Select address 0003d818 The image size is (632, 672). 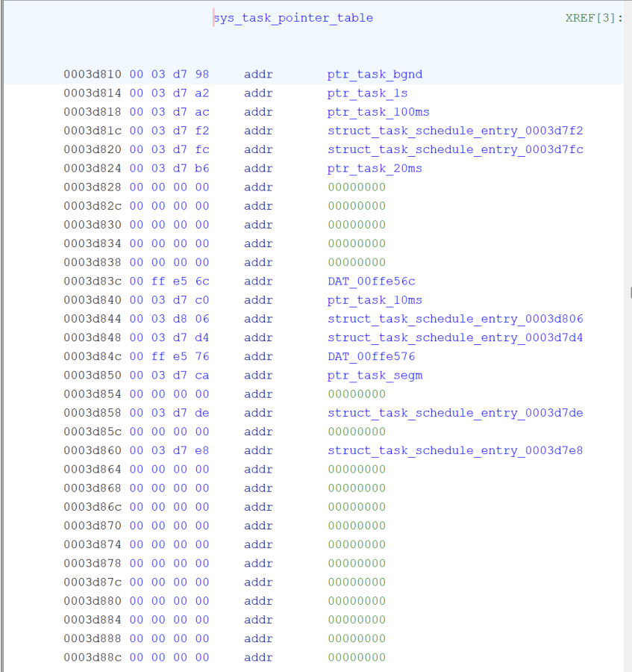coord(93,112)
